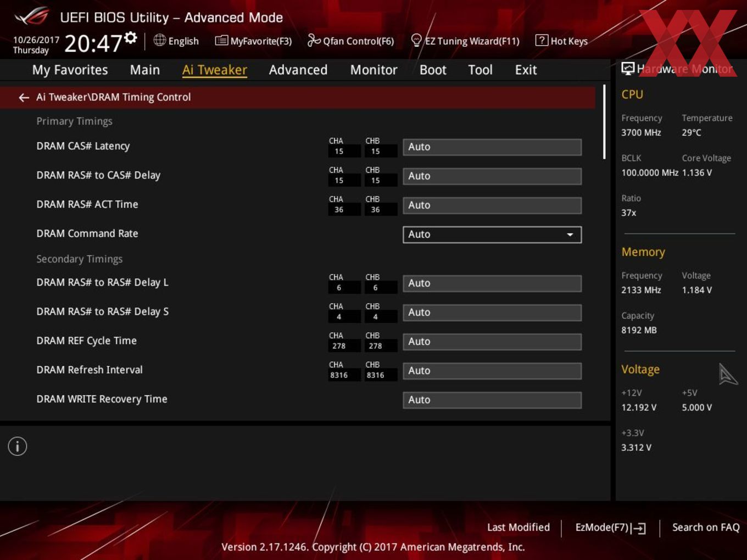Select the DRAM Command Rate label

[x=87, y=233]
